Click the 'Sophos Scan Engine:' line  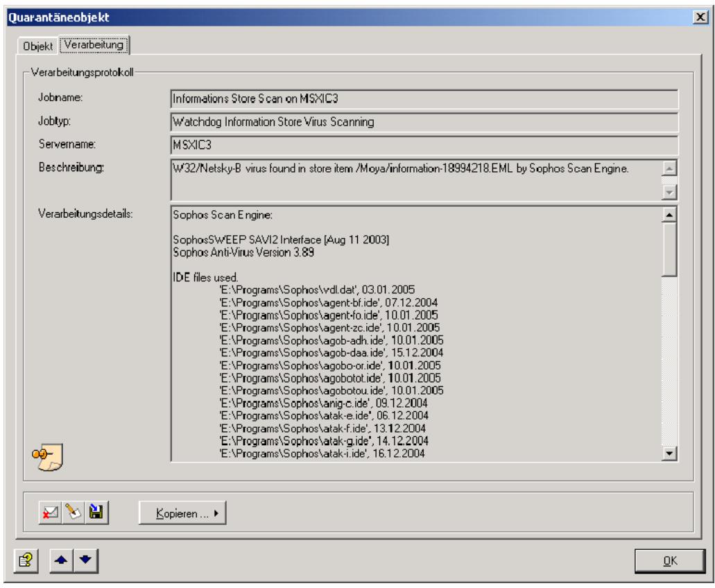tap(223, 215)
